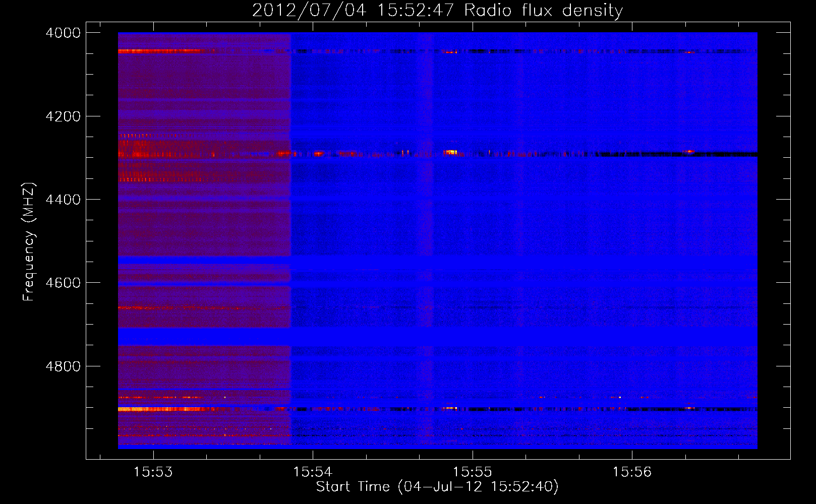Select the 4600 frequency axis label
The height and width of the screenshot is (504, 816).
pyautogui.click(x=63, y=283)
